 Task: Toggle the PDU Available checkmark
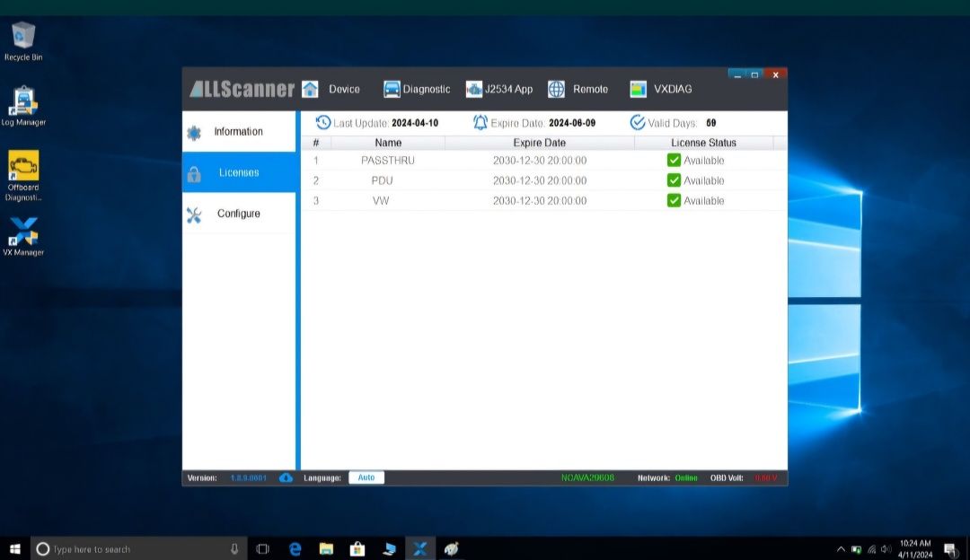(674, 180)
